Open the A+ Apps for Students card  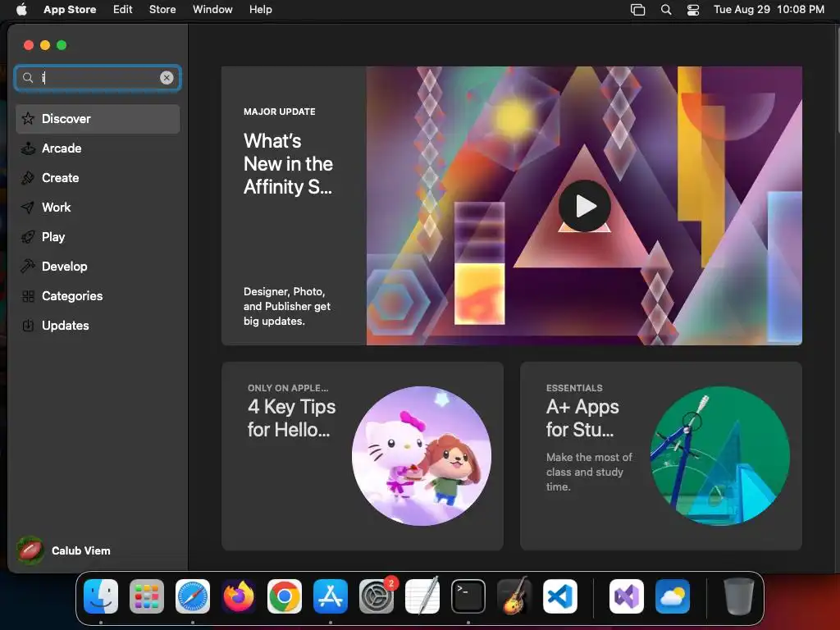click(x=661, y=456)
